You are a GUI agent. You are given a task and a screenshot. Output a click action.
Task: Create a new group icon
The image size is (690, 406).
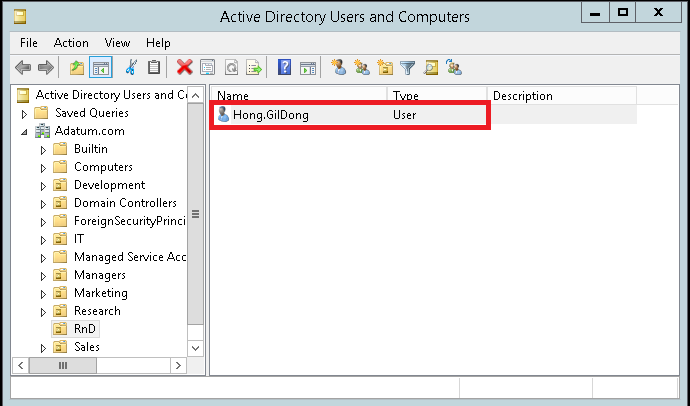tap(362, 67)
